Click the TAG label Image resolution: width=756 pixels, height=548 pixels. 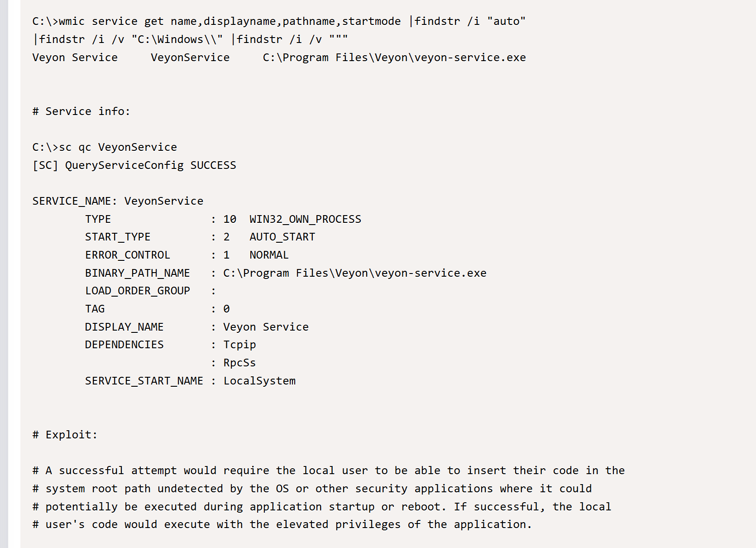95,309
